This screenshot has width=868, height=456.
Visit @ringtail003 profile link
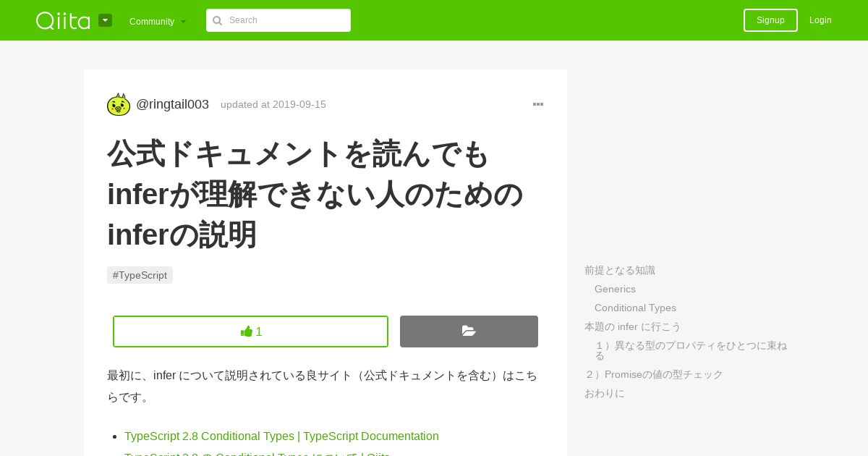[172, 104]
